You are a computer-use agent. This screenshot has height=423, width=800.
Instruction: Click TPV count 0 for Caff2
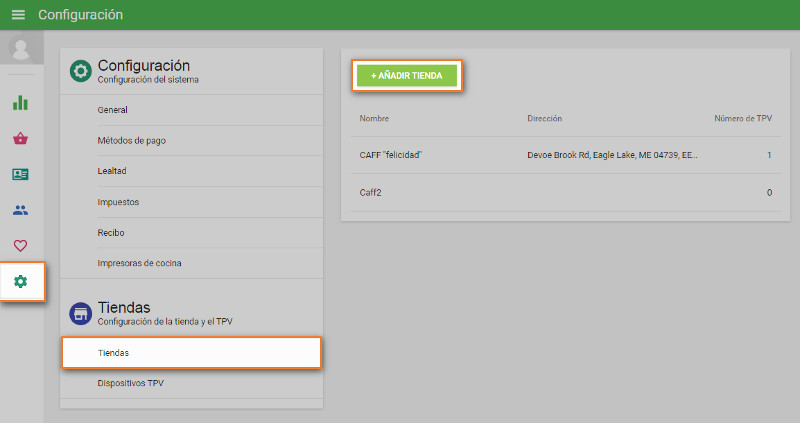coord(769,193)
